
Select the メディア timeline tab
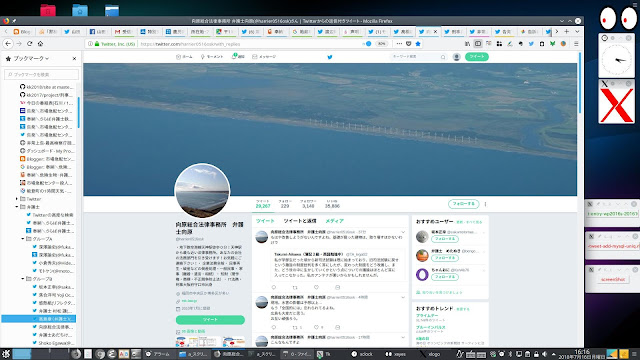click(334, 221)
